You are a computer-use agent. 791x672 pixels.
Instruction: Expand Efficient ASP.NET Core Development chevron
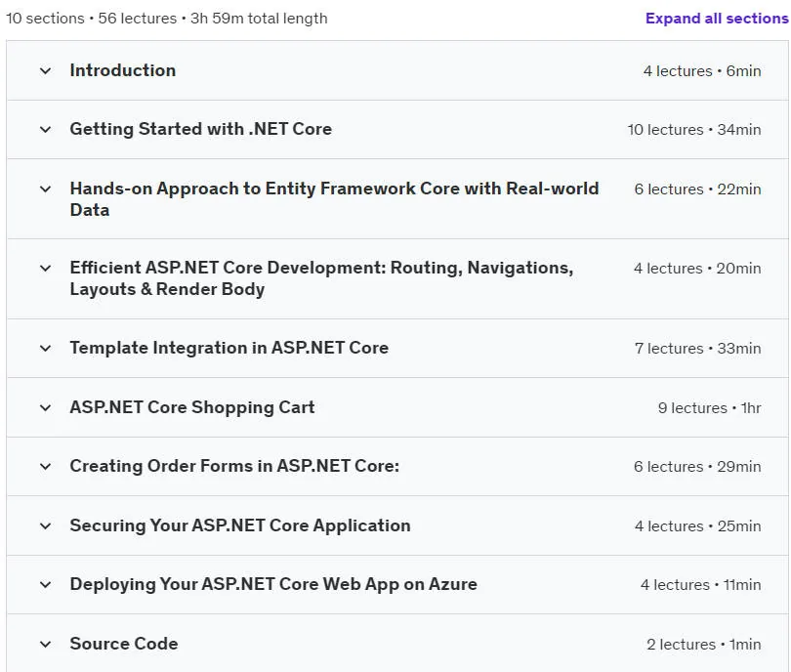[45, 269]
